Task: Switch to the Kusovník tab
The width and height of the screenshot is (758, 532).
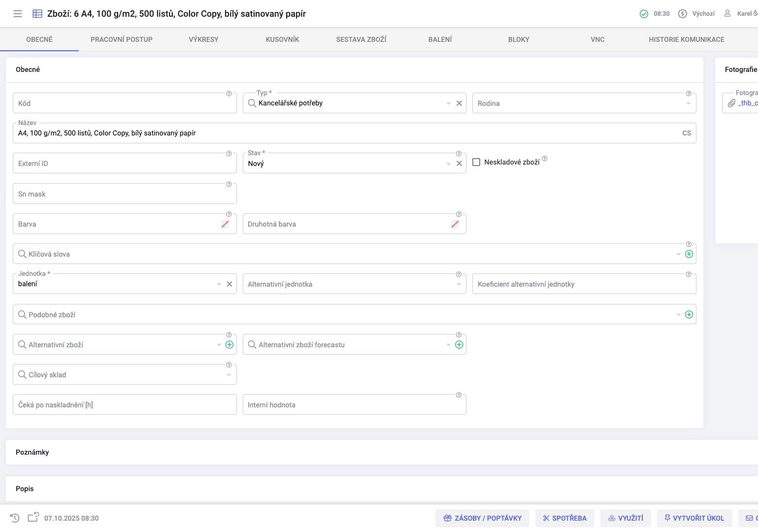Action: (282, 39)
